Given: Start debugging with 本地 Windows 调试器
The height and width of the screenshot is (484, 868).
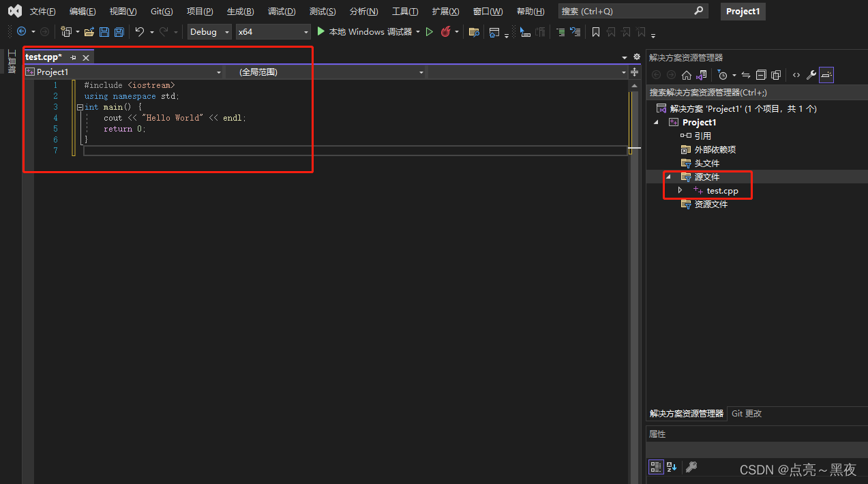Looking at the screenshot, I should coord(364,31).
